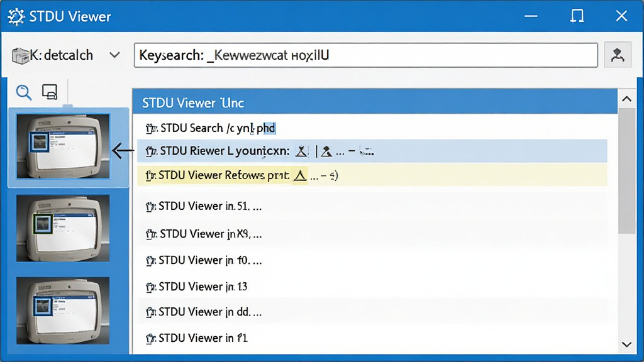Screen dimensions: 644x362
Task: Select the STDU Viewer Refows prnt row
Action: (372, 176)
